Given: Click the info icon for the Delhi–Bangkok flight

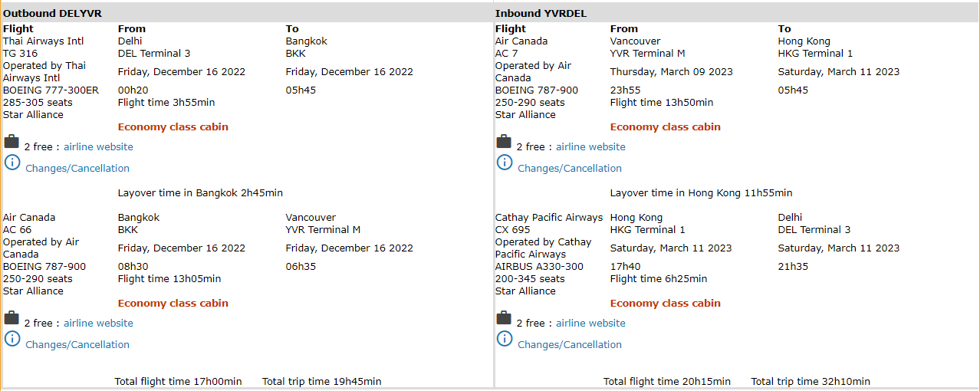Looking at the screenshot, I should point(12,163).
